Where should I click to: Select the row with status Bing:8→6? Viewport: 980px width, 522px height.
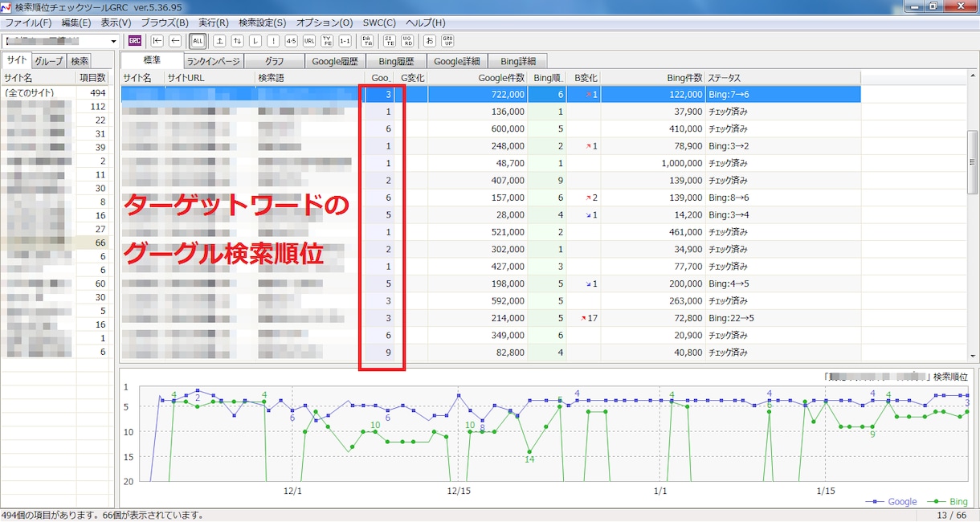tap(491, 198)
